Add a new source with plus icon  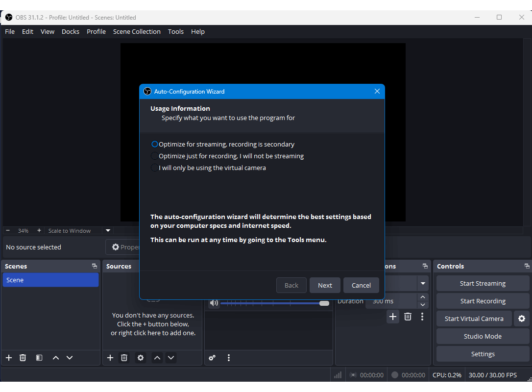[x=110, y=358]
